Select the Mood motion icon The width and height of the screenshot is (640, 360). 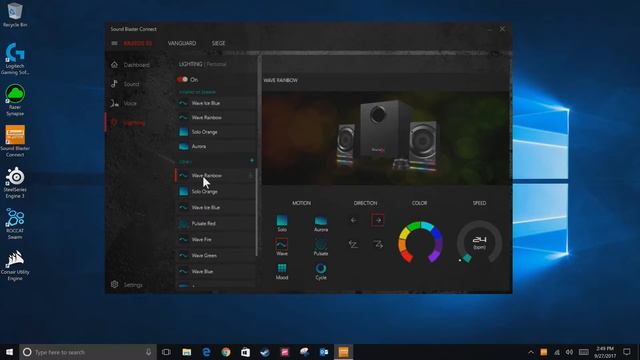[282, 271]
